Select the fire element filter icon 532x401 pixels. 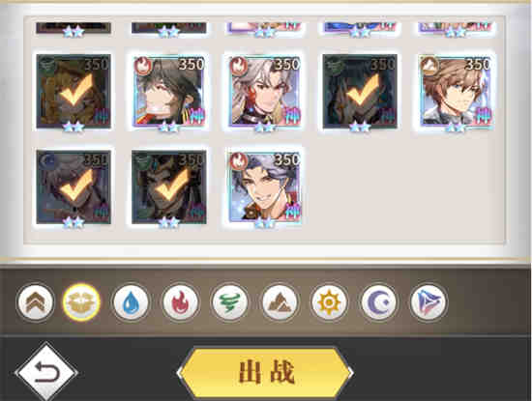(x=180, y=302)
